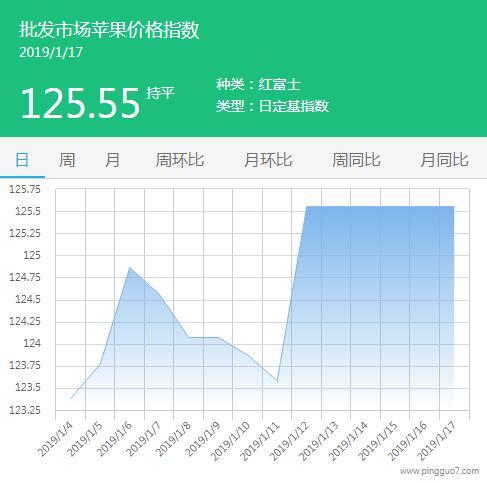Click the 2019/1/4 x-axis label
This screenshot has width=487, height=483.
[x=55, y=438]
